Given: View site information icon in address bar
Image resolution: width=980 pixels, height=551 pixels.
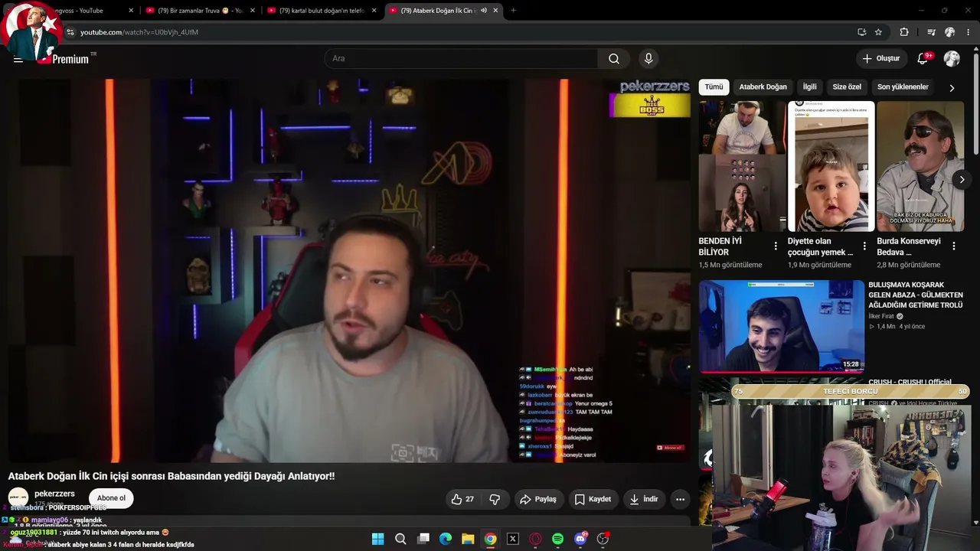Looking at the screenshot, I should point(70,32).
